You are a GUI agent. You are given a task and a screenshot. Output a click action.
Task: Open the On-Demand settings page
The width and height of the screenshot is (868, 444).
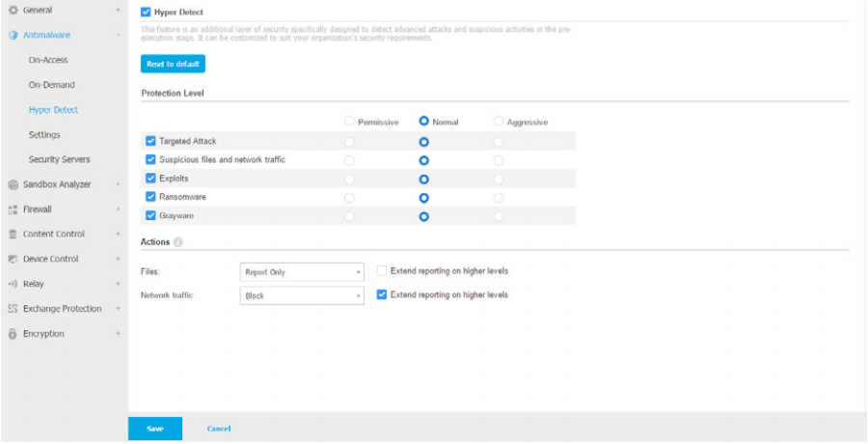point(51,85)
